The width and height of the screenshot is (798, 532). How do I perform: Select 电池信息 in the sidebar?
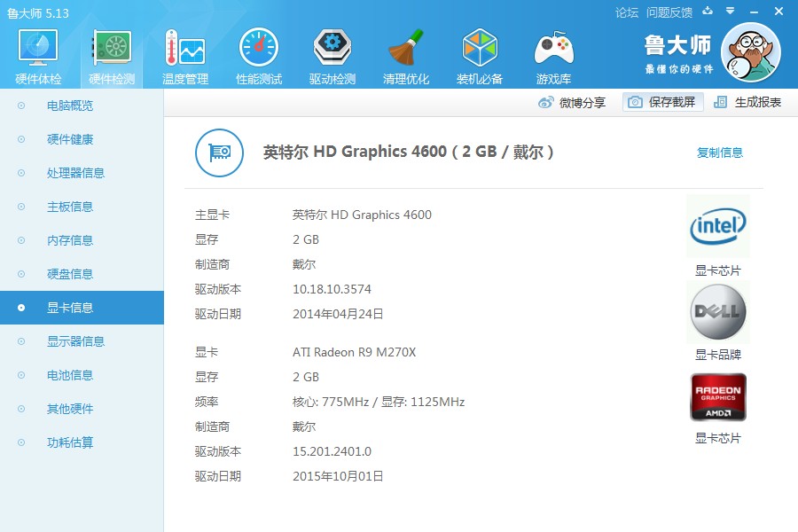(82, 375)
